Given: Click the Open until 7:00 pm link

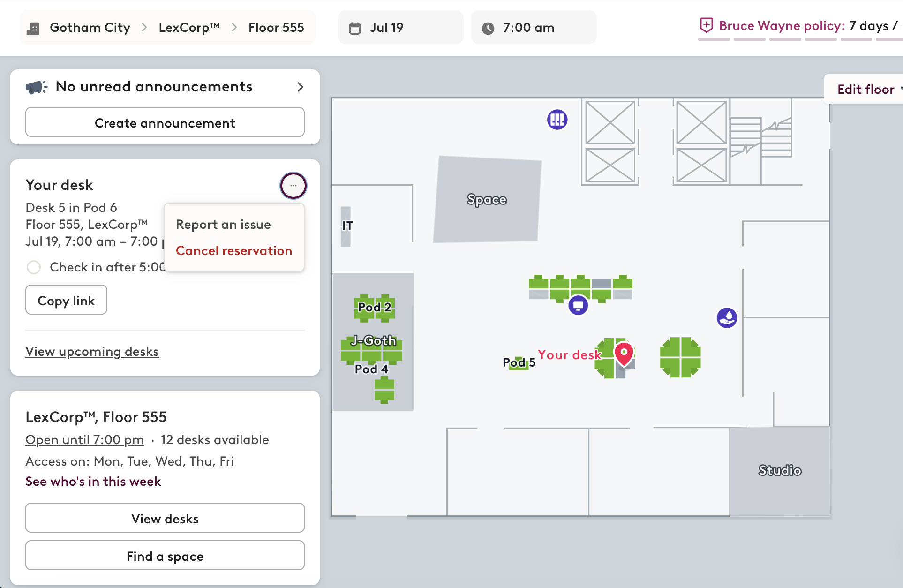Looking at the screenshot, I should [x=84, y=440].
